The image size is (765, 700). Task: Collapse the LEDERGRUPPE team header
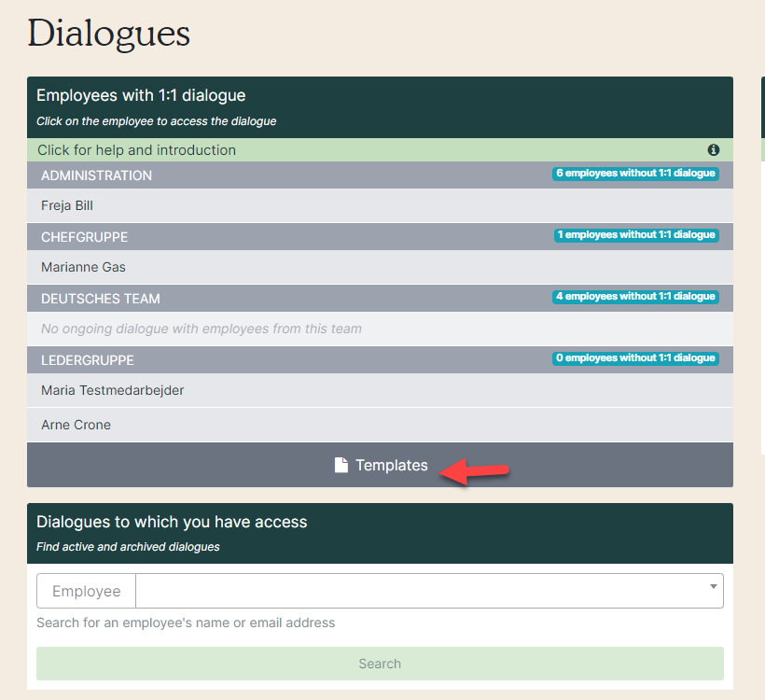tap(88, 360)
